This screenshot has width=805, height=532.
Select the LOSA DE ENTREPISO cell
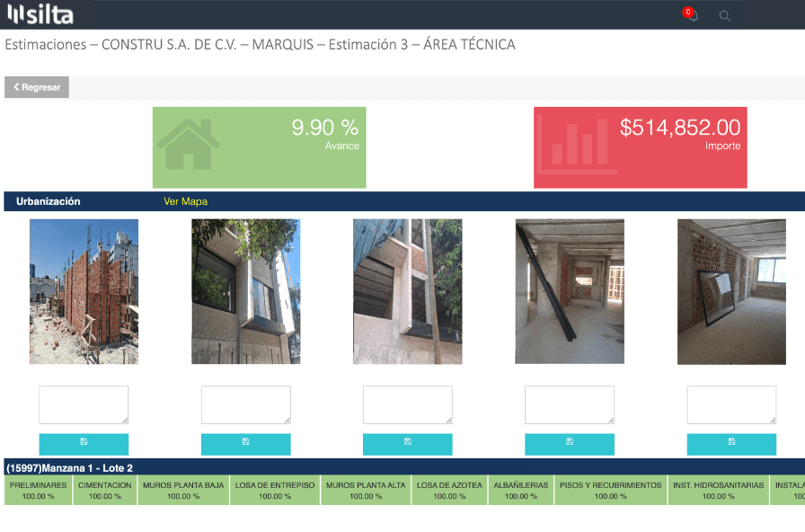(275, 491)
